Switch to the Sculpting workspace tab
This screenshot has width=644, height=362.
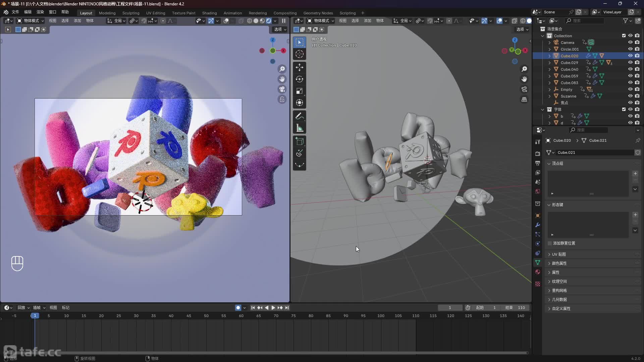(131, 13)
